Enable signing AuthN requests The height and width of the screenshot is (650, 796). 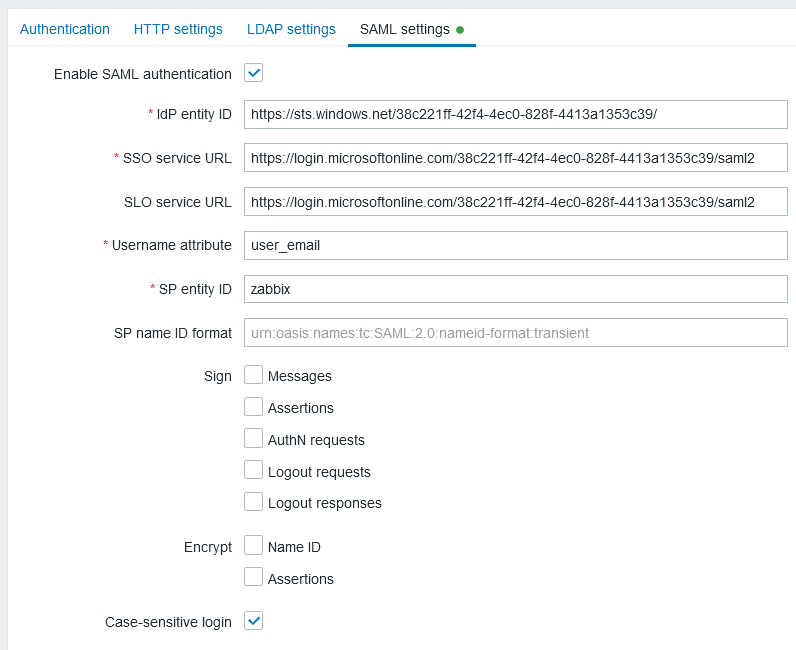(254, 439)
